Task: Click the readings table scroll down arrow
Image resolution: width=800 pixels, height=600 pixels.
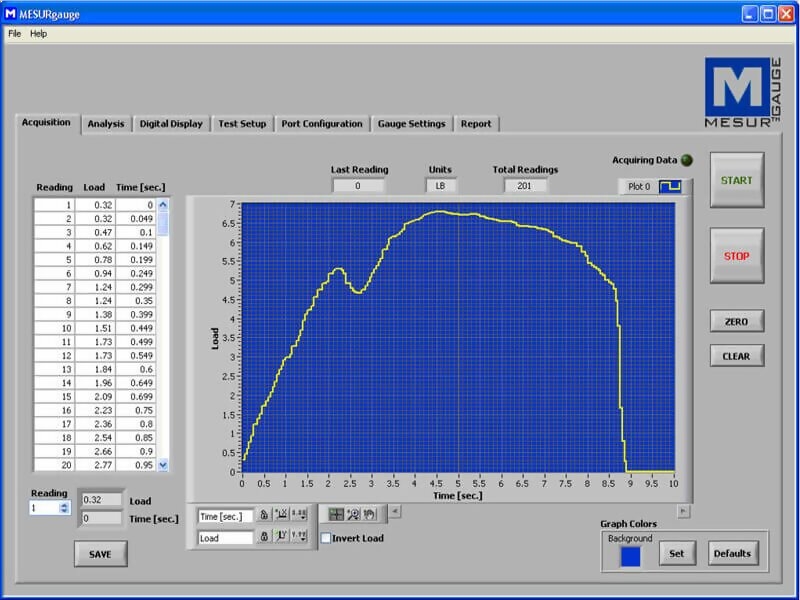Action: click(x=163, y=465)
